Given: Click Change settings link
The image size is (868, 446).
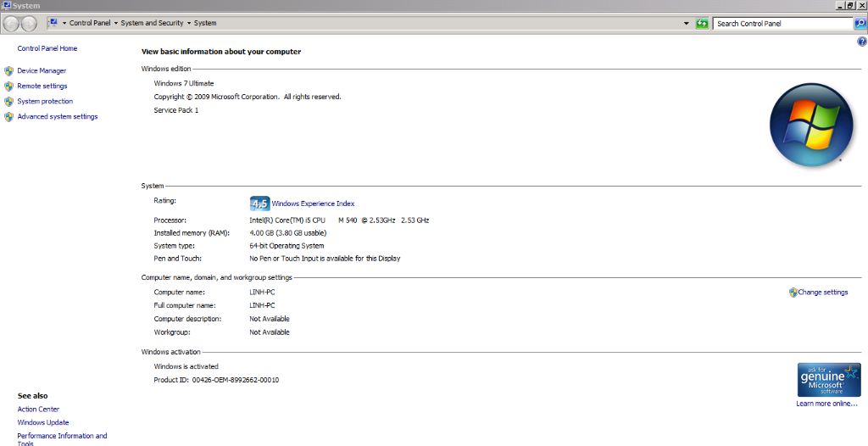Looking at the screenshot, I should point(822,293).
